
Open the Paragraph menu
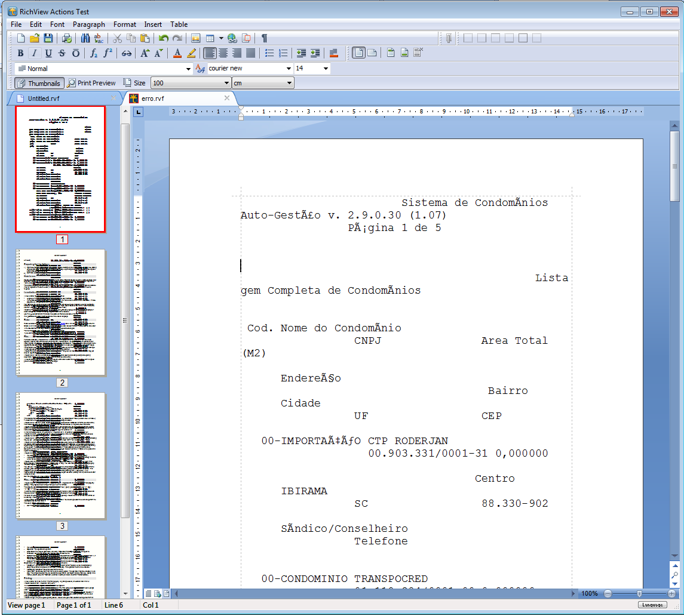tap(89, 24)
